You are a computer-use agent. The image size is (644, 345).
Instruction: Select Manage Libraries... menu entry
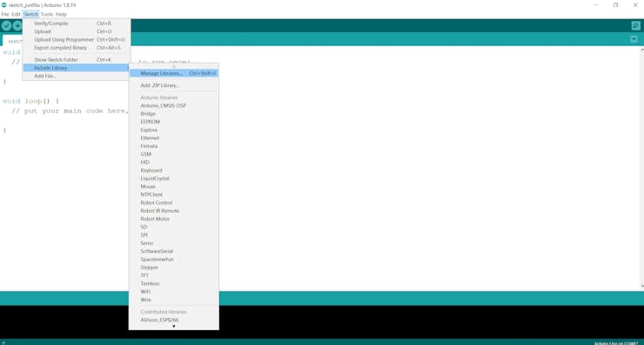(174, 73)
